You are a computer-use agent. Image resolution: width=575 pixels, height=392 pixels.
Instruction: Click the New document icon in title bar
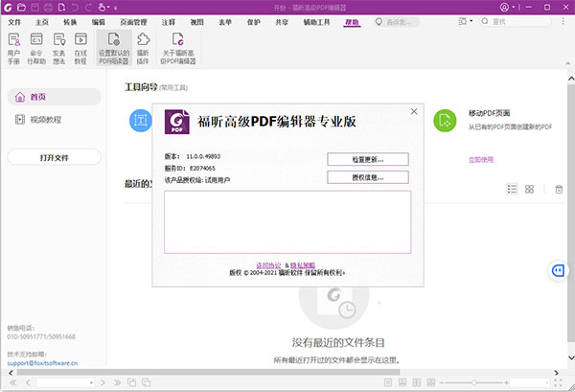point(61,7)
